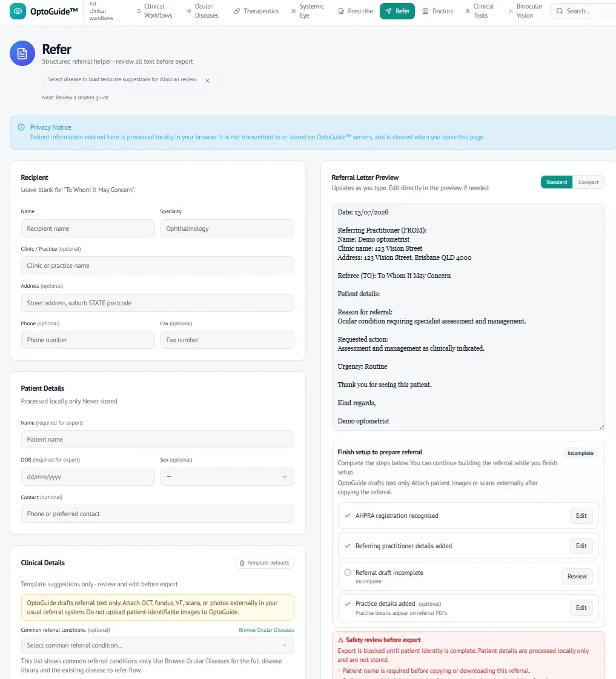Viewport: 616px width, 679px height.
Task: Click the Safety review warning triangle icon
Action: [340, 640]
